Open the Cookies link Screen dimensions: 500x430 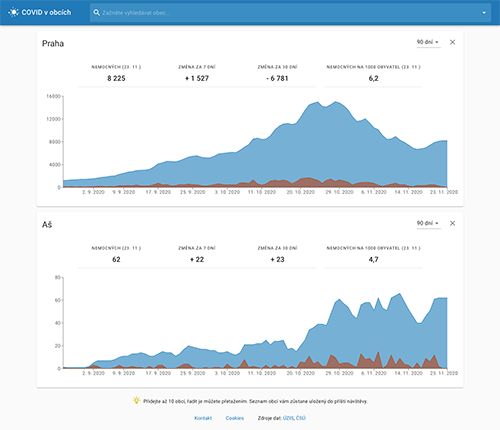[x=235, y=418]
